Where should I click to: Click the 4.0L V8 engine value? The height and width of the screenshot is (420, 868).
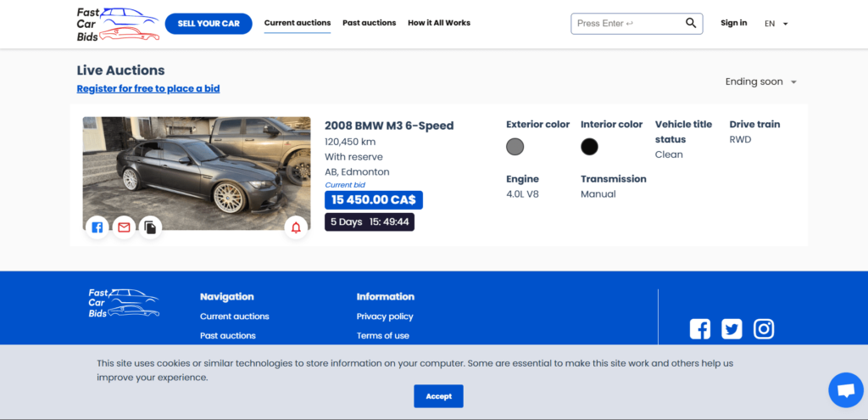522,194
